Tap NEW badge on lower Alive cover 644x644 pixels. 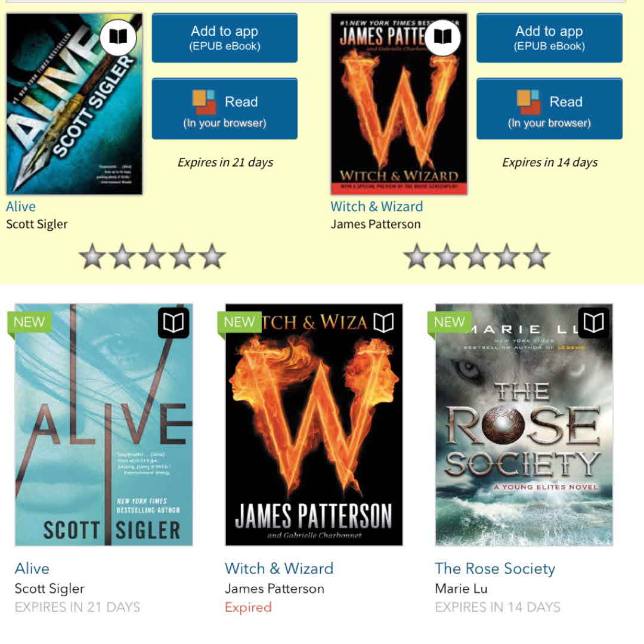pyautogui.click(x=30, y=323)
